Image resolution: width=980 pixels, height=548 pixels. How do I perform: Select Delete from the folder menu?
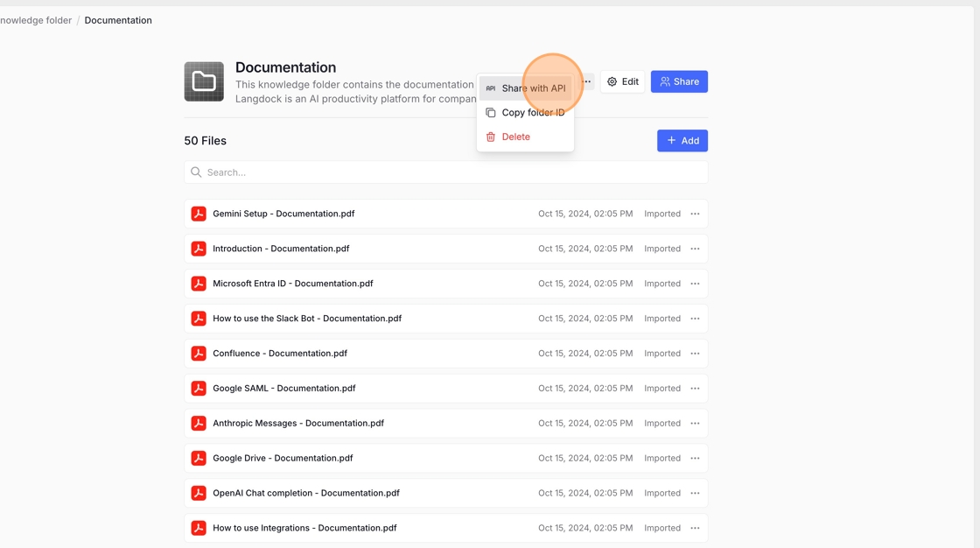[x=515, y=137]
